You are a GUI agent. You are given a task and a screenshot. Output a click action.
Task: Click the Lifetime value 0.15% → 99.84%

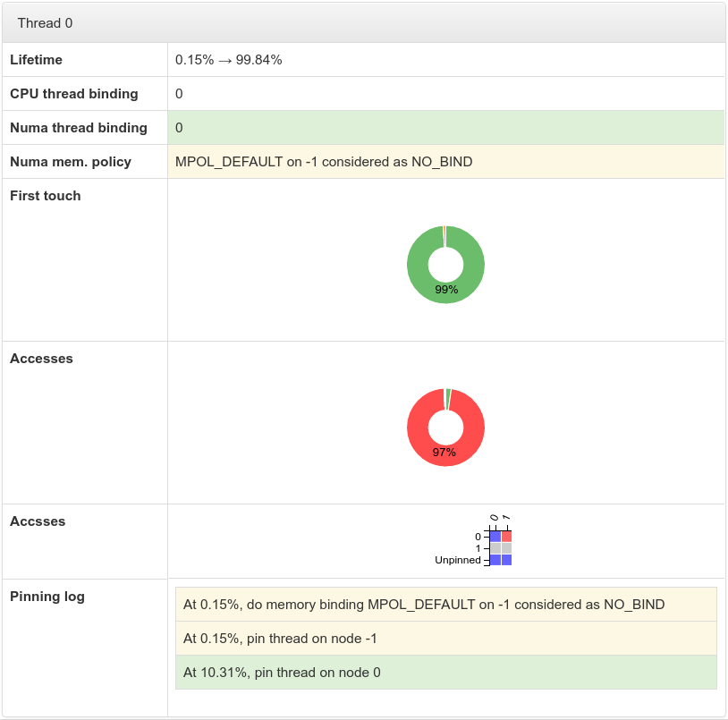click(x=229, y=60)
